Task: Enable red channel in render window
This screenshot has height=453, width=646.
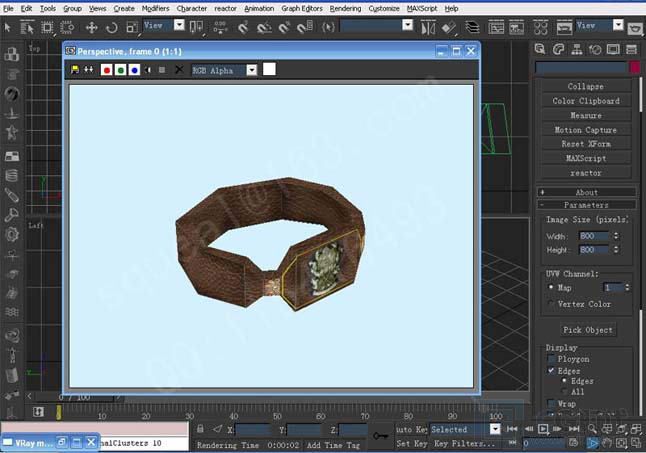Action: (x=106, y=70)
